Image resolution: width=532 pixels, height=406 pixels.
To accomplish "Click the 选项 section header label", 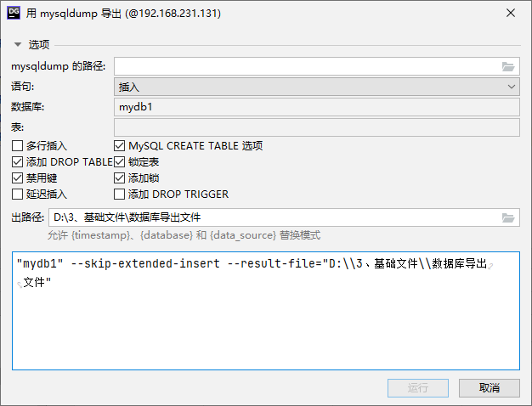I will 39,44.
